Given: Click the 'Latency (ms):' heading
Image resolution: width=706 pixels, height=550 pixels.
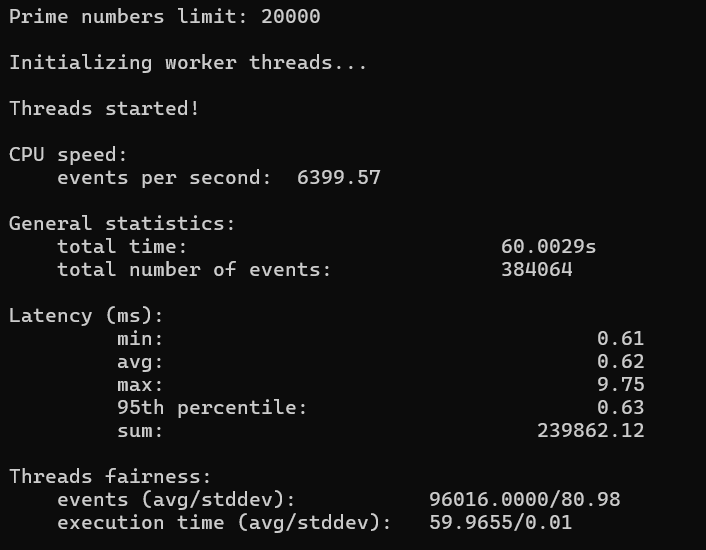Looking at the screenshot, I should (86, 316).
